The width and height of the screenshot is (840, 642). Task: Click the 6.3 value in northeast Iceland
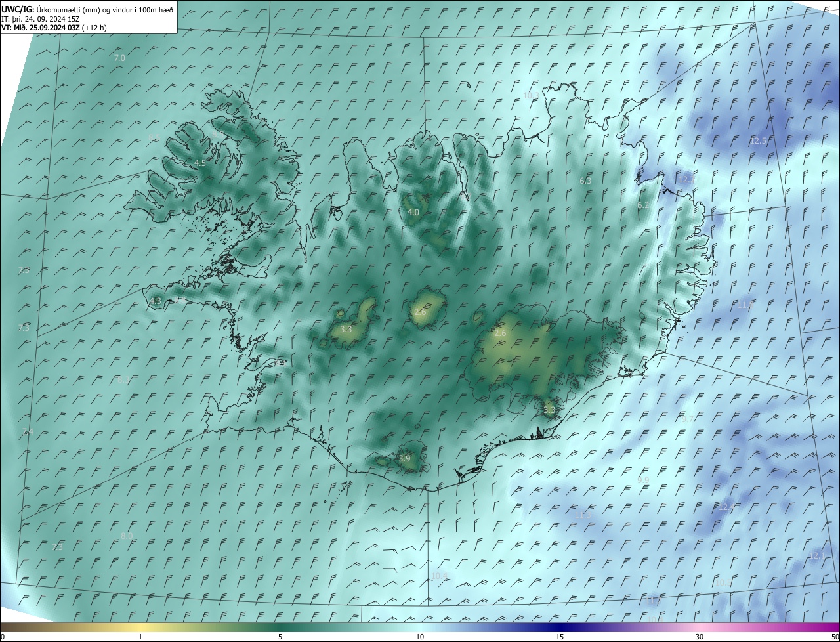[585, 181]
